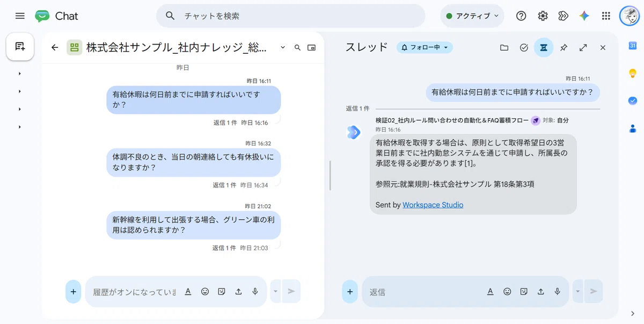Open the GIF picker in main composer

pos(222,291)
